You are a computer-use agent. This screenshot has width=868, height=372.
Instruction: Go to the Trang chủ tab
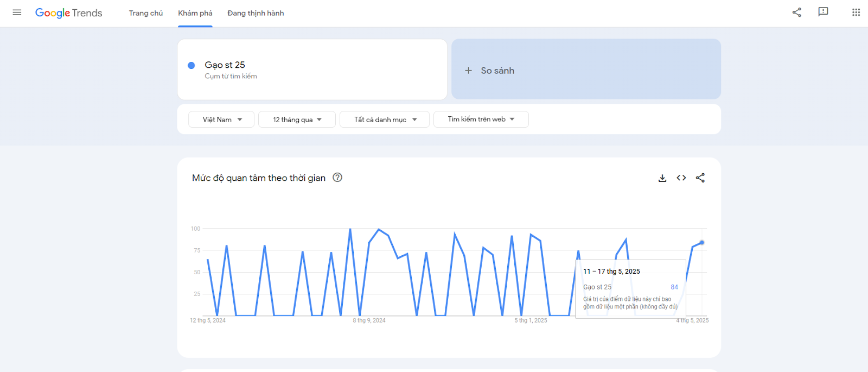tap(146, 13)
